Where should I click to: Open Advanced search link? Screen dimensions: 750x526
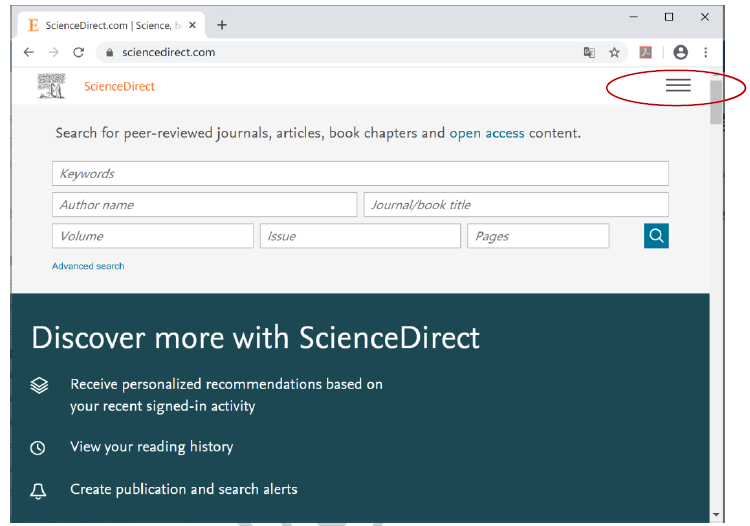coord(88,266)
